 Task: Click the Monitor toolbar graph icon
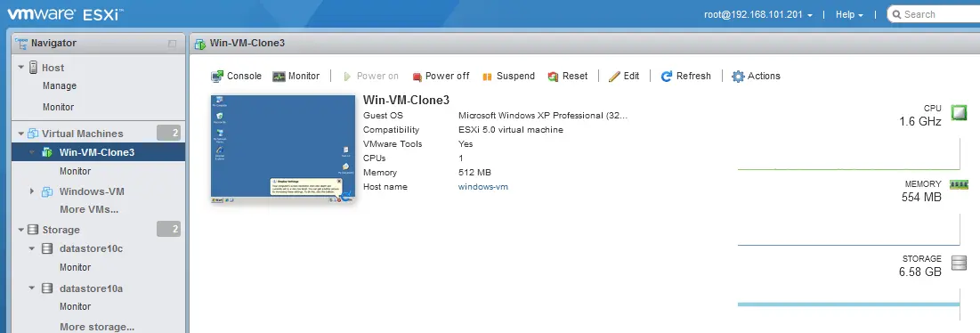coord(279,77)
